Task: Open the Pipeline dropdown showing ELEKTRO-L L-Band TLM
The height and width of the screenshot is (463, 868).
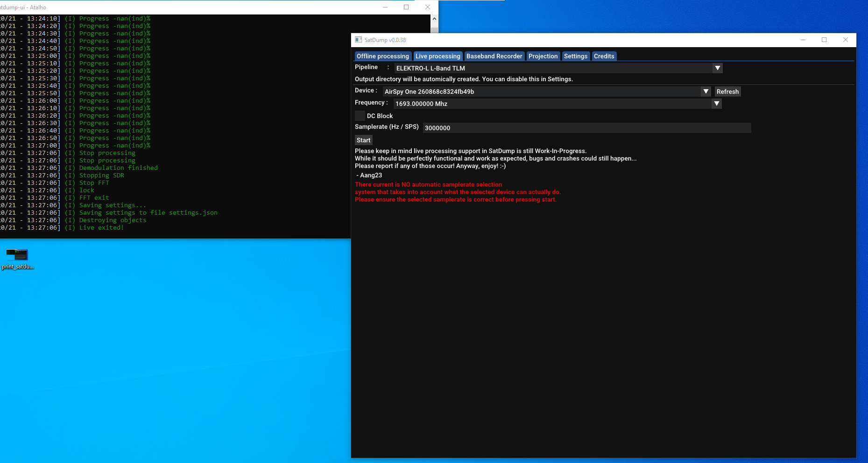Action: pos(718,68)
